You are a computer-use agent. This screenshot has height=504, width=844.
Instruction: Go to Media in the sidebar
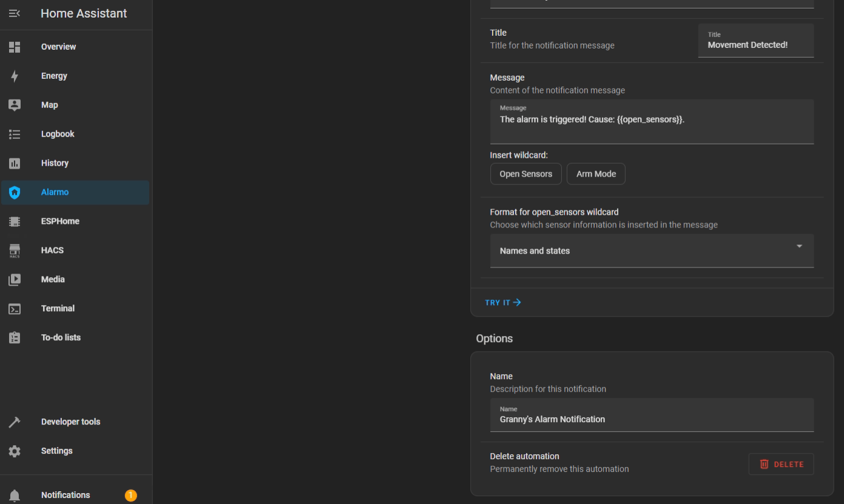click(x=53, y=280)
